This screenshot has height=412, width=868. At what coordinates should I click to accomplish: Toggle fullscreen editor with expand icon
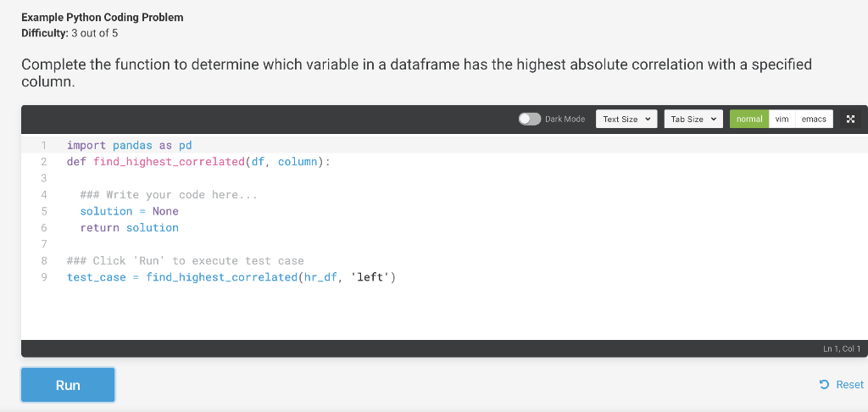(851, 119)
